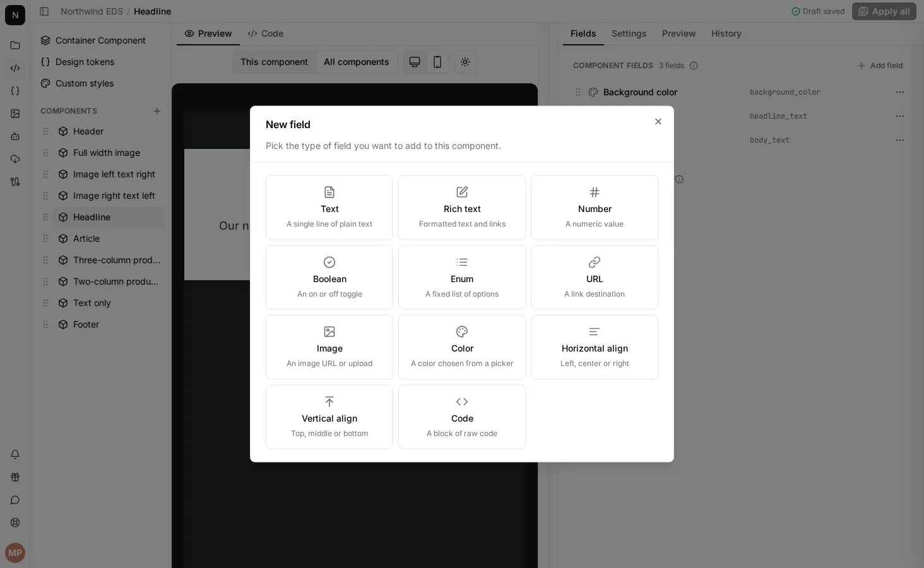Choose the Text field type
The width and height of the screenshot is (924, 568).
point(329,208)
